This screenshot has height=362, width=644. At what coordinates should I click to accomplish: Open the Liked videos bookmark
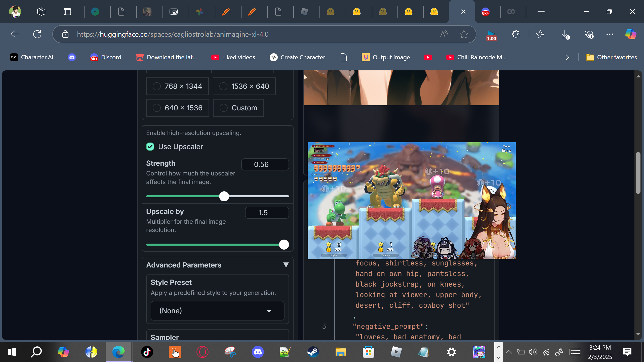pos(233,57)
